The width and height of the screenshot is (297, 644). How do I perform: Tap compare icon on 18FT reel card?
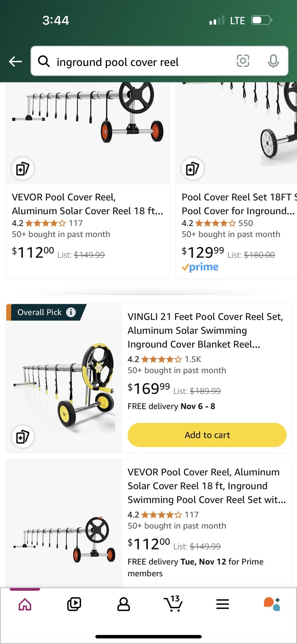click(x=192, y=168)
